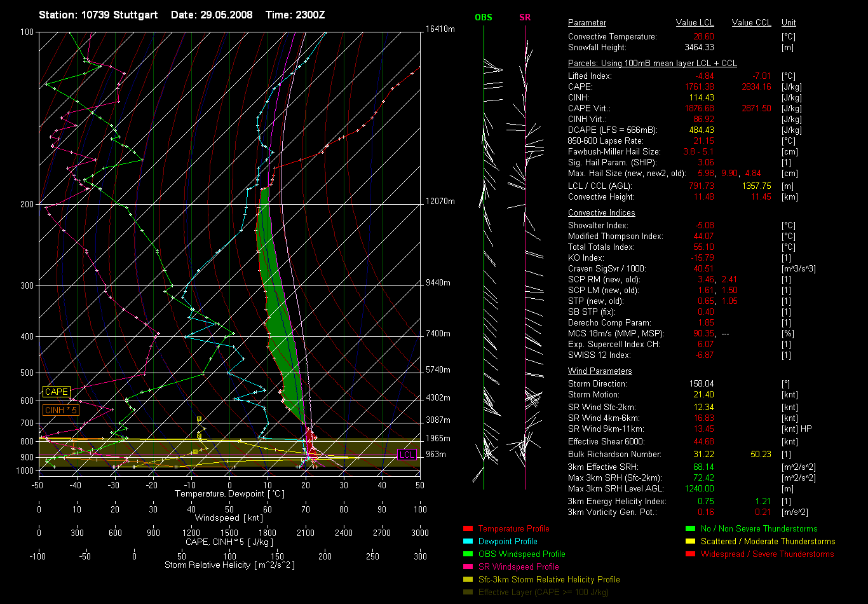Click the pink SR wind column label
Image resolution: width=868 pixels, height=604 pixels.
coord(525,17)
